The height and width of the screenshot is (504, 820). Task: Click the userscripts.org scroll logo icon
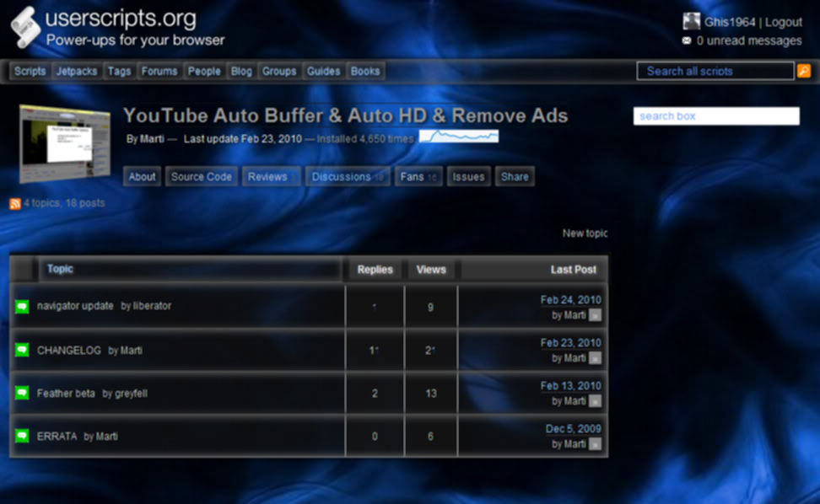(25, 27)
